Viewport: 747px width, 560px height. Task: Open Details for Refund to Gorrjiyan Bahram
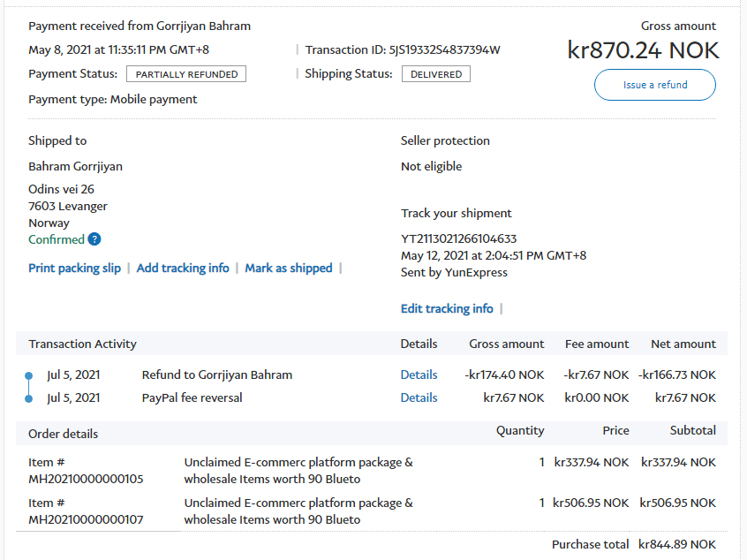pyautogui.click(x=419, y=375)
